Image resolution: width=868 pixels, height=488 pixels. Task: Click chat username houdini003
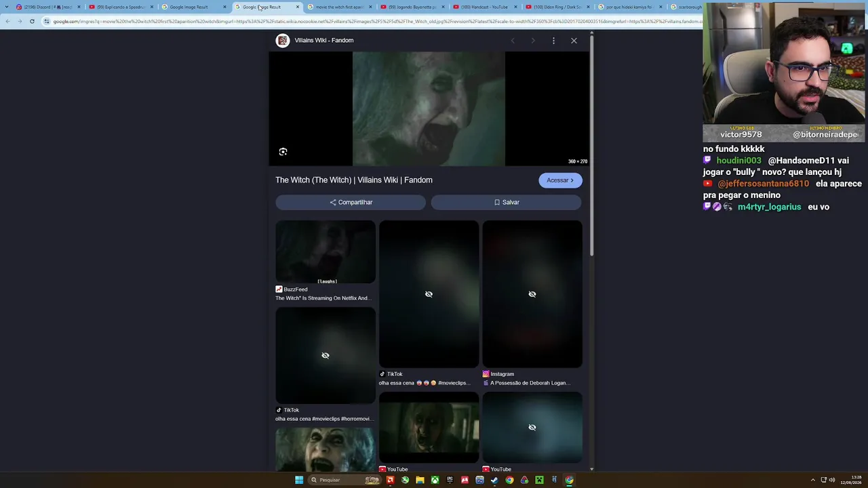coord(738,161)
